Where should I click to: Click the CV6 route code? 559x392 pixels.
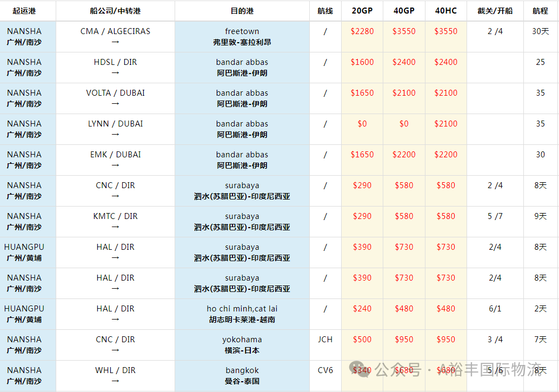pyautogui.click(x=325, y=370)
